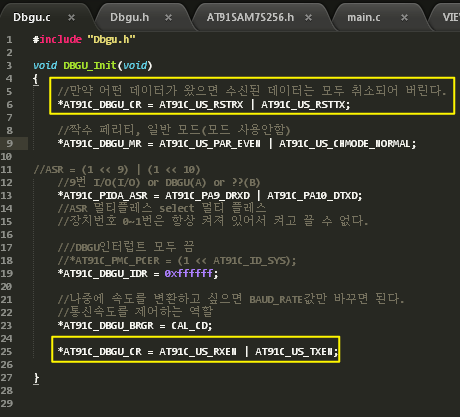Close the Dbgu.c tab

point(71,17)
